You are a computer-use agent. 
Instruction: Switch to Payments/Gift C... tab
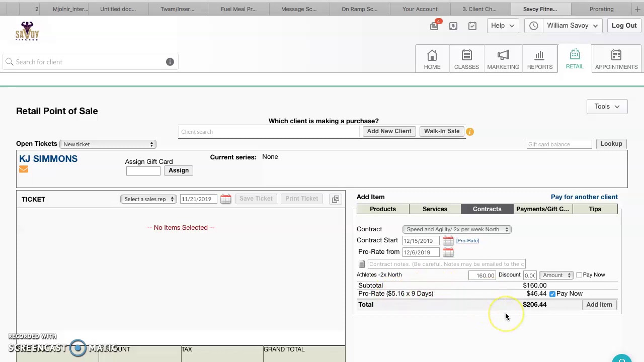pos(542,209)
